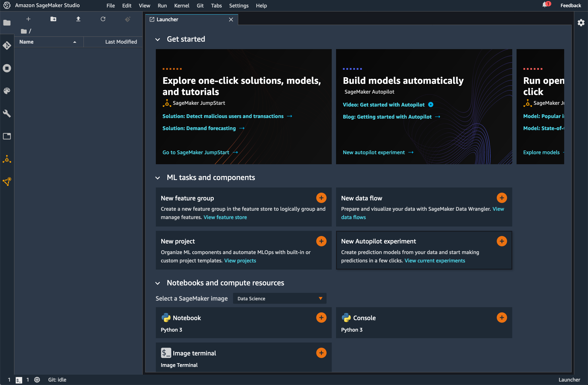This screenshot has width=588, height=385.
Task: Refresh the file list
Action: pos(103,19)
